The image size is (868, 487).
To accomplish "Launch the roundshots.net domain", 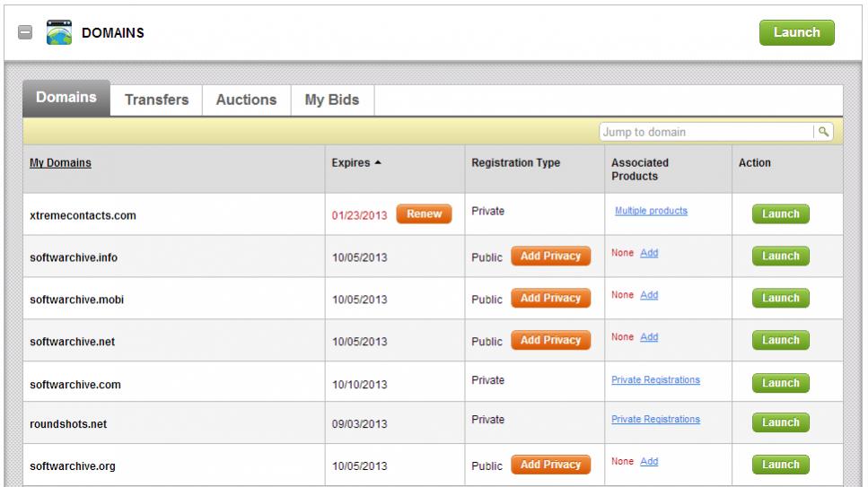I will click(780, 422).
